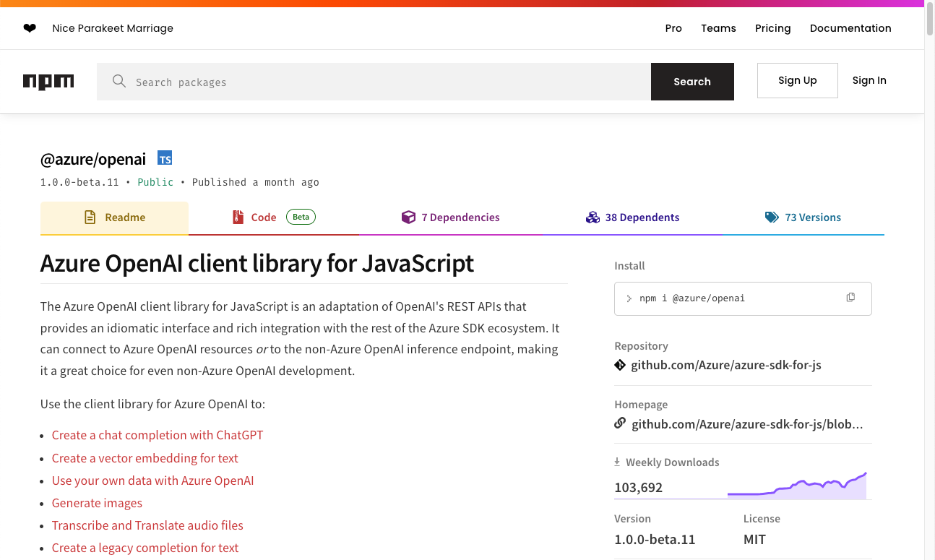Open the Documentation menu item
The image size is (935, 560).
850,27
